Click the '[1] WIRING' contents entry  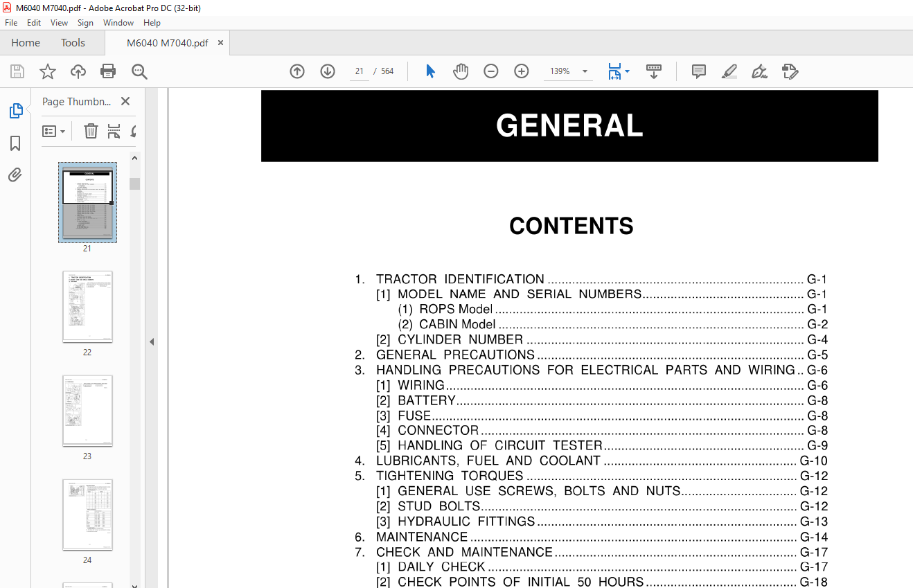coord(411,386)
